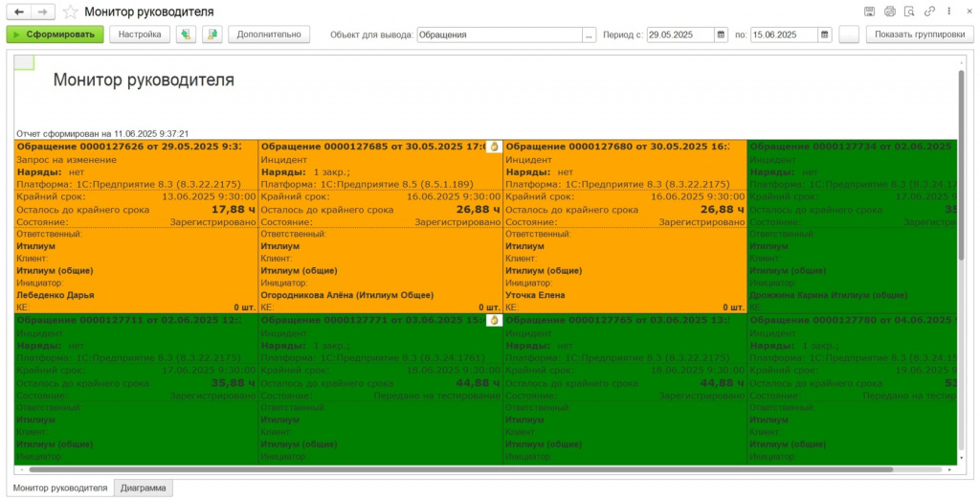Switch to the Диаграмма tab
Viewport: 980px width, 501px height.
144,488
